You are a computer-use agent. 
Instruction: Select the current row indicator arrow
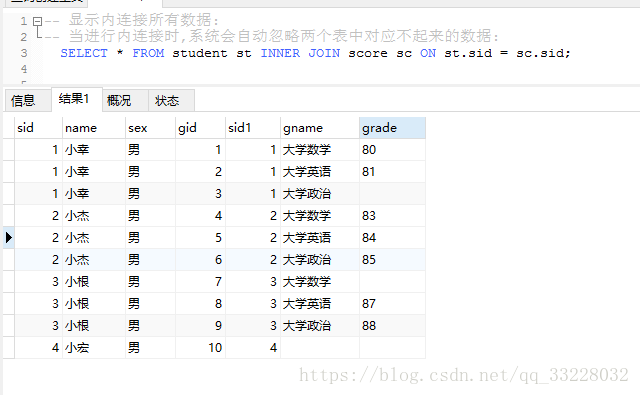[x=9, y=237]
